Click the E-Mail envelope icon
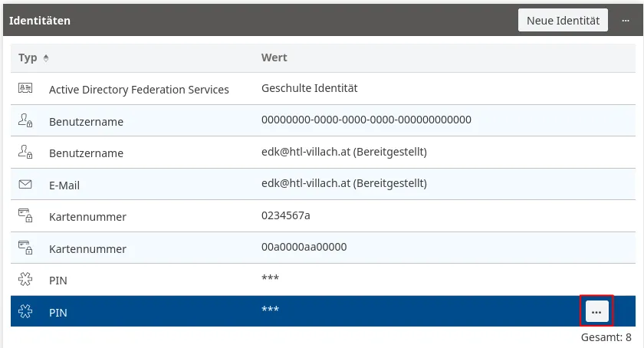The width and height of the screenshot is (644, 348). [25, 185]
